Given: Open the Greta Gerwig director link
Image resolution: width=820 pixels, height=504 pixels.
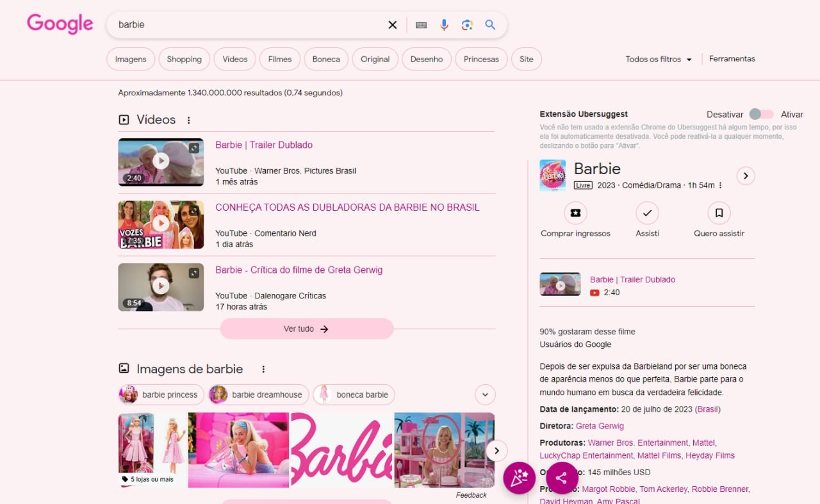Looking at the screenshot, I should (600, 426).
